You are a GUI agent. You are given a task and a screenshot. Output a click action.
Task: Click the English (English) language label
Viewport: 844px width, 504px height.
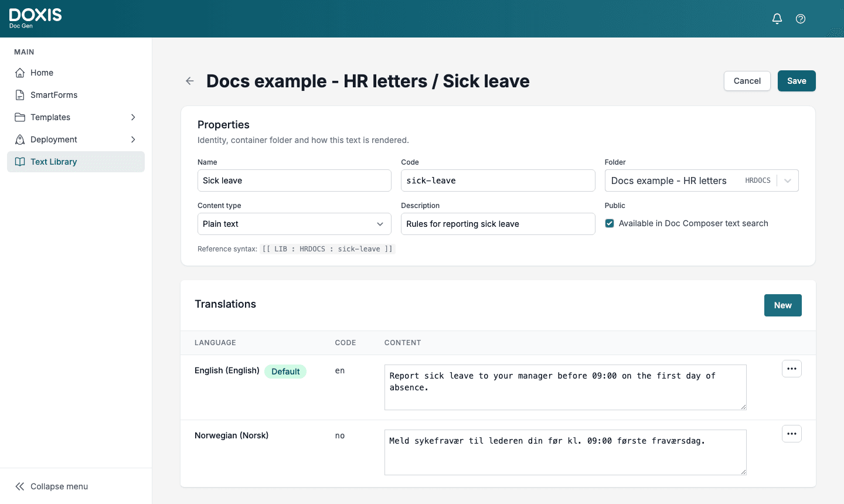[x=227, y=370]
